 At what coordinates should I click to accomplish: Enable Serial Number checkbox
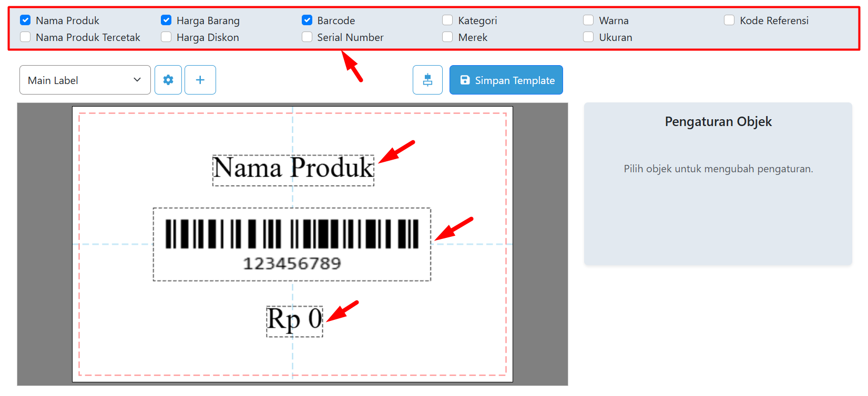(x=307, y=37)
